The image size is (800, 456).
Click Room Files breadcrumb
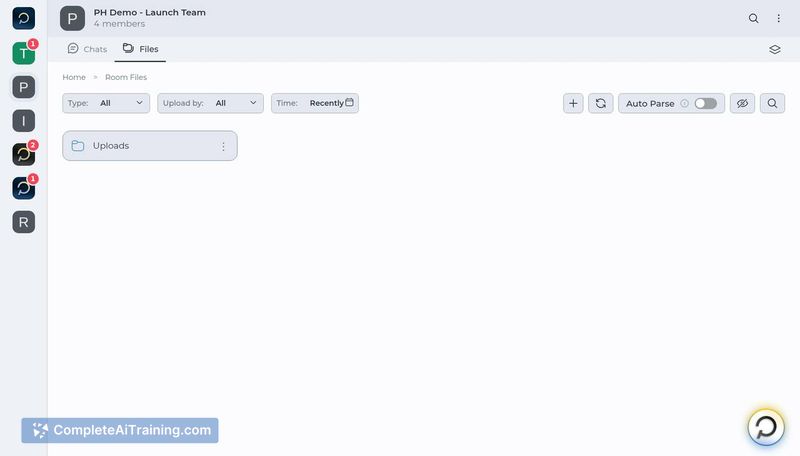pyautogui.click(x=126, y=77)
